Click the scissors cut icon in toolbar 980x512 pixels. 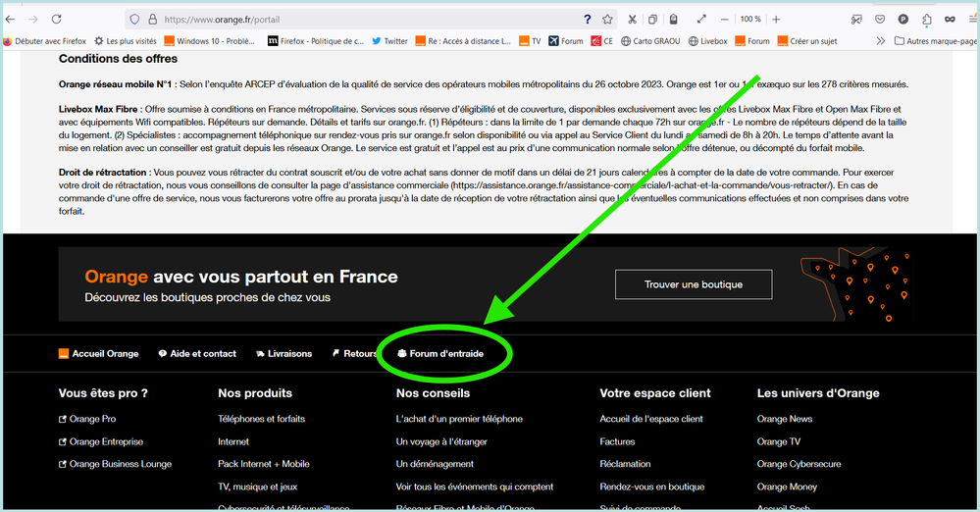point(633,20)
